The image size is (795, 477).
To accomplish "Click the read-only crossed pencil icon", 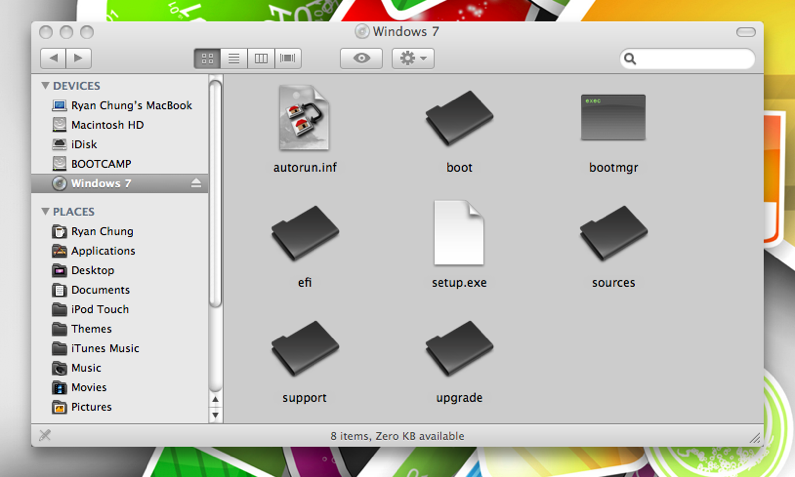I will coord(45,435).
